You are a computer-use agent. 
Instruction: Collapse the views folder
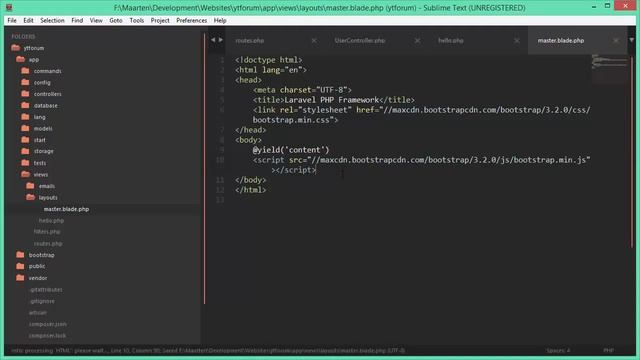[25, 174]
